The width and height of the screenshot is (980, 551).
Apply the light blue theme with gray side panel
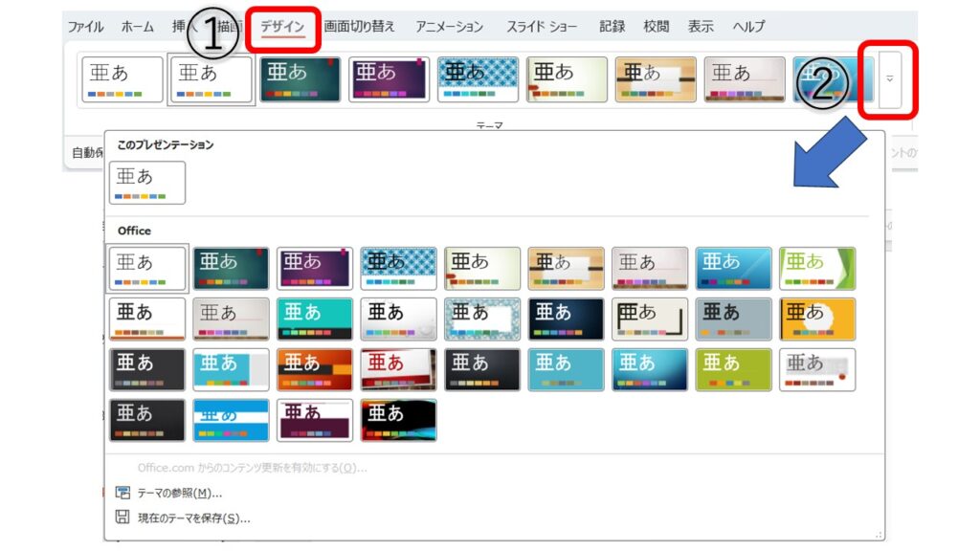click(x=231, y=370)
